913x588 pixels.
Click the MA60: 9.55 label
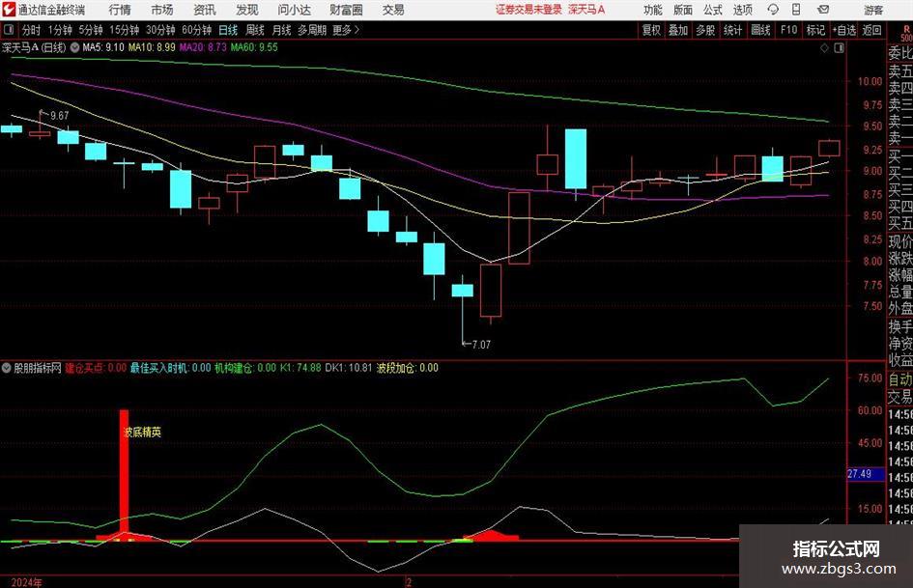[254, 47]
